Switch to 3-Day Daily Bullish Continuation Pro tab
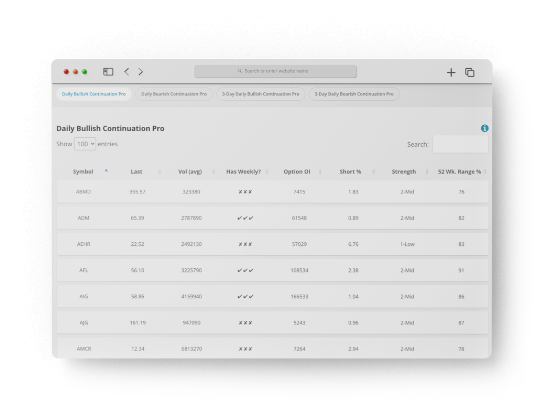534x402 pixels. click(x=261, y=94)
